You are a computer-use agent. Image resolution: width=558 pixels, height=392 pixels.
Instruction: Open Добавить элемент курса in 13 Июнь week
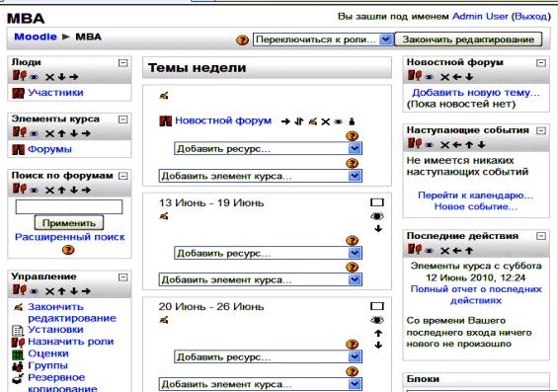(x=261, y=279)
